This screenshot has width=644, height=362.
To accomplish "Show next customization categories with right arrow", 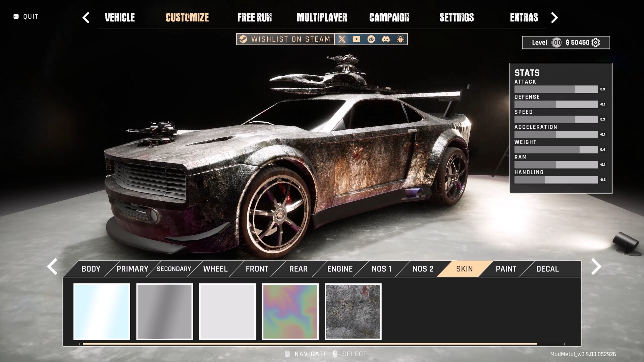I will click(596, 267).
